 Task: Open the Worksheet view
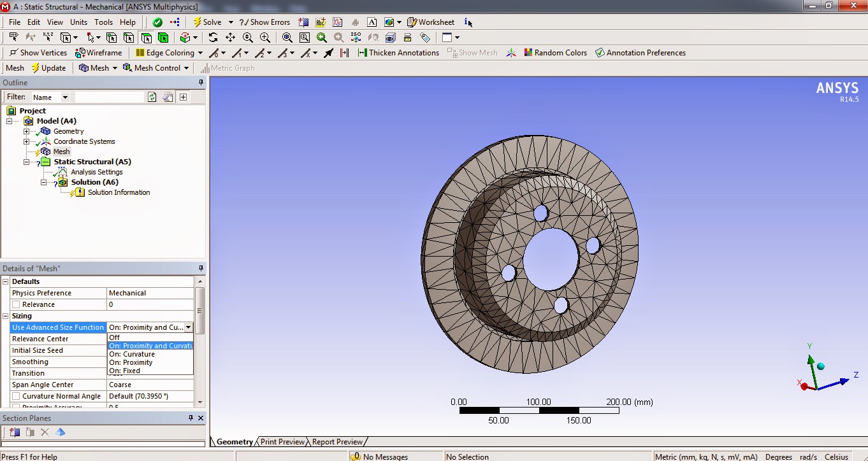coord(431,22)
